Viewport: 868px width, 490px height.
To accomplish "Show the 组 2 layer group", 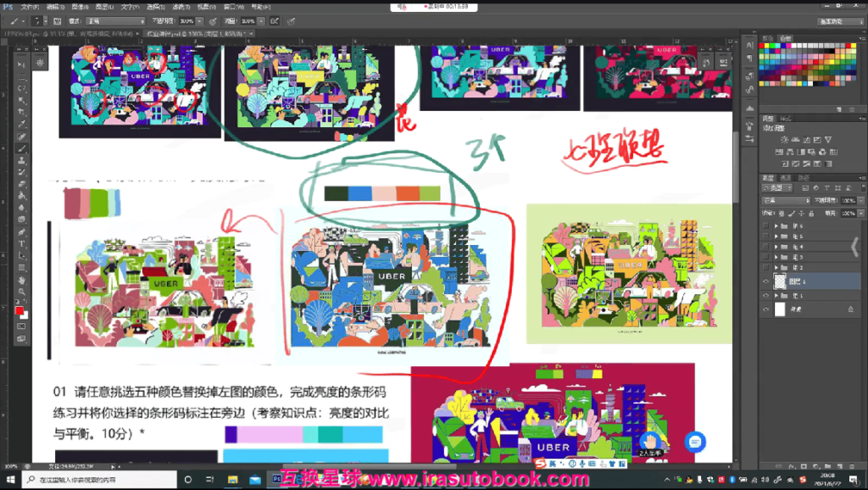I will pyautogui.click(x=765, y=268).
